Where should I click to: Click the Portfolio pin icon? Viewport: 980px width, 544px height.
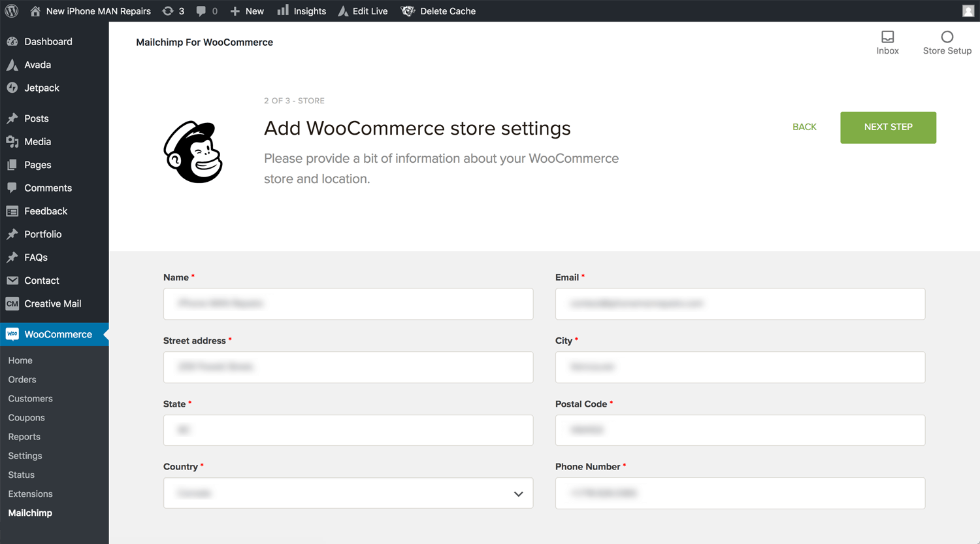coord(12,234)
